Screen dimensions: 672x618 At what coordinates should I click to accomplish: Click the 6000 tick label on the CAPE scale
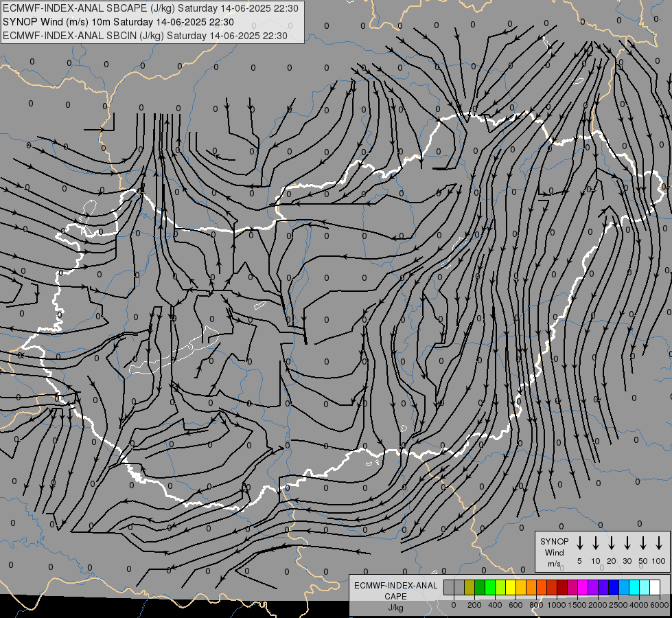(660, 605)
